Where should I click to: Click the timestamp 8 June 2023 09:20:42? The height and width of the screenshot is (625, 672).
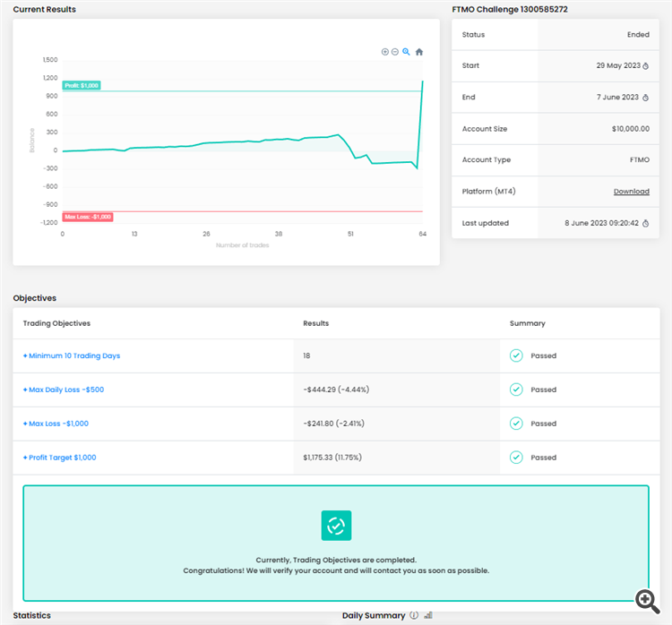[601, 223]
